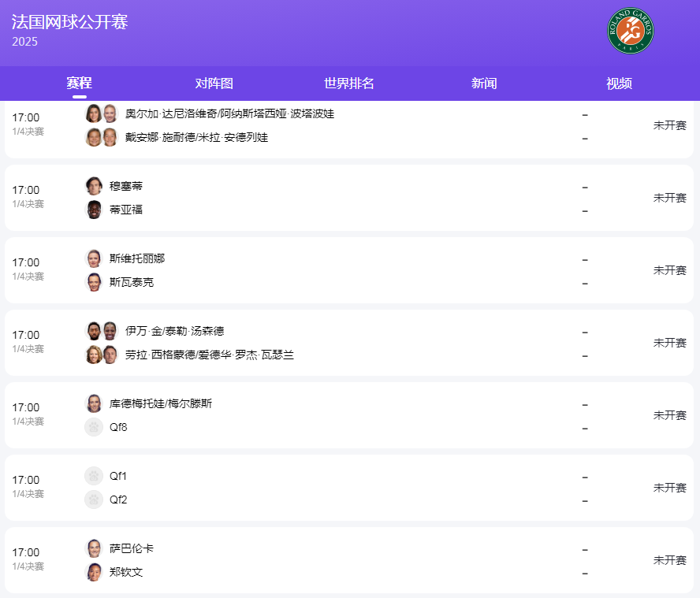Click 未开赛 status of 奥尔加·达尼洛维奇 match

669,125
